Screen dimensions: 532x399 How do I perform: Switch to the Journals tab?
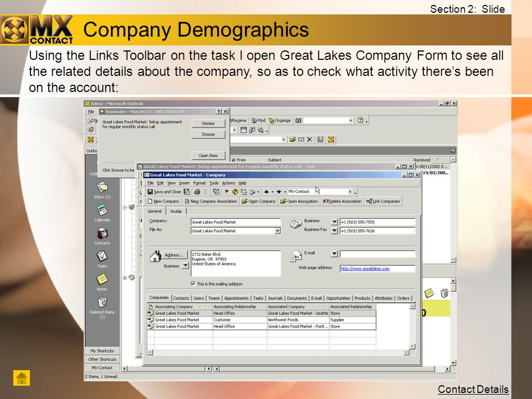tap(275, 298)
